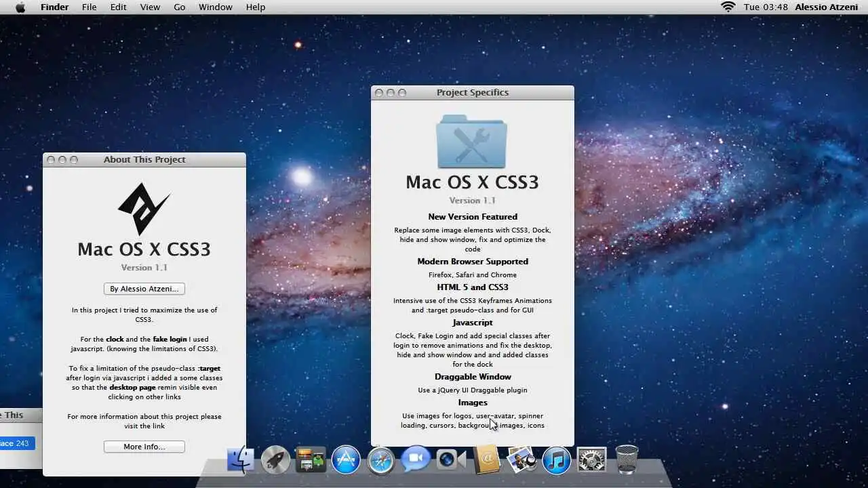
Task: Open the Window menu
Action: 216,7
